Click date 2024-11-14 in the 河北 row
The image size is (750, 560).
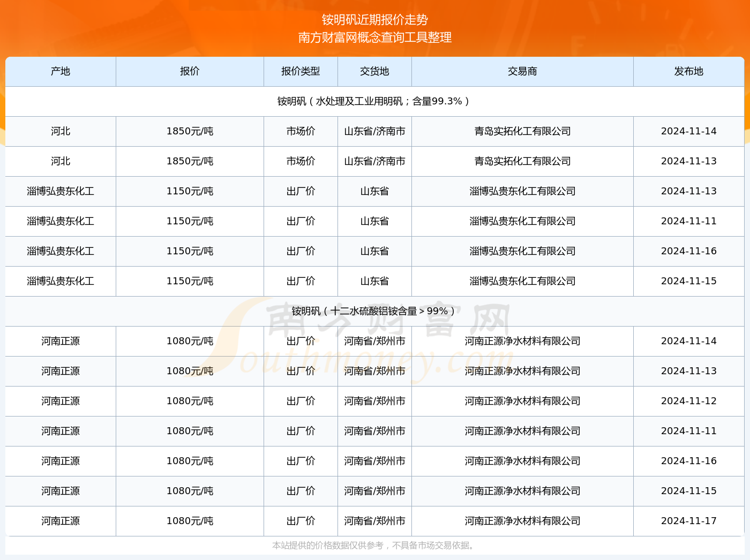[689, 131]
